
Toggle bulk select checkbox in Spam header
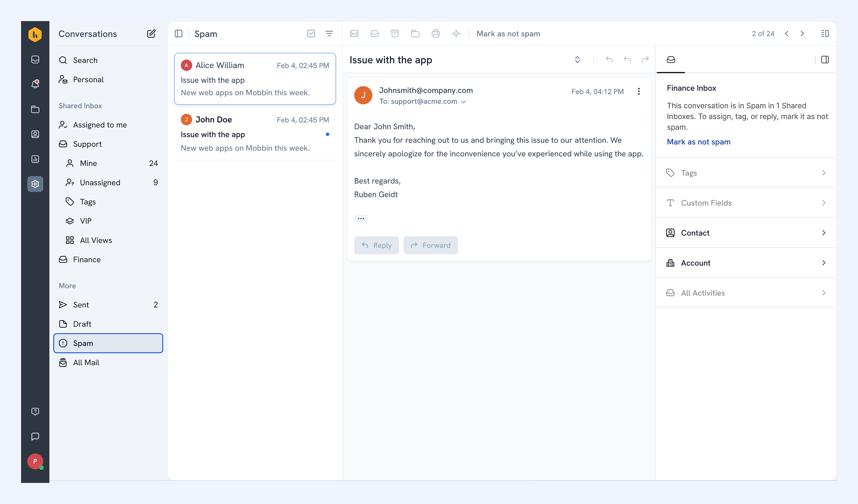[311, 34]
